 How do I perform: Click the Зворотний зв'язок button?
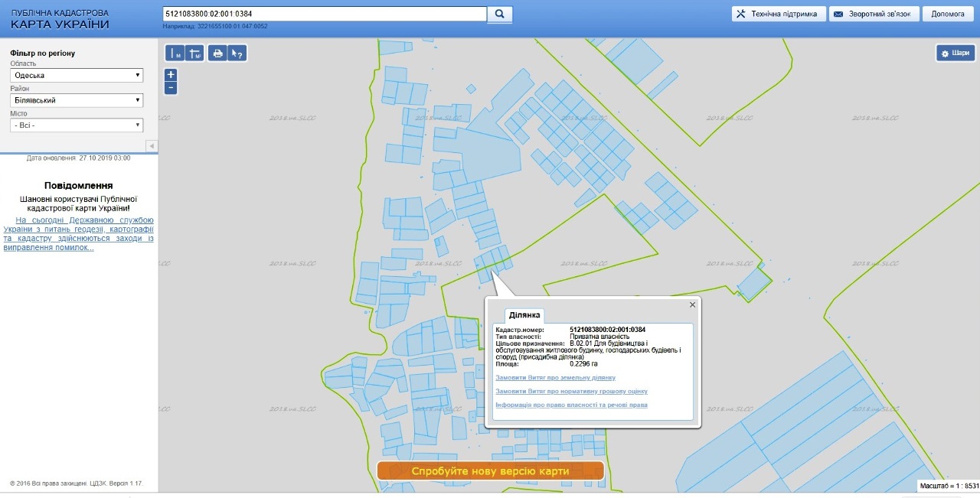(x=874, y=14)
